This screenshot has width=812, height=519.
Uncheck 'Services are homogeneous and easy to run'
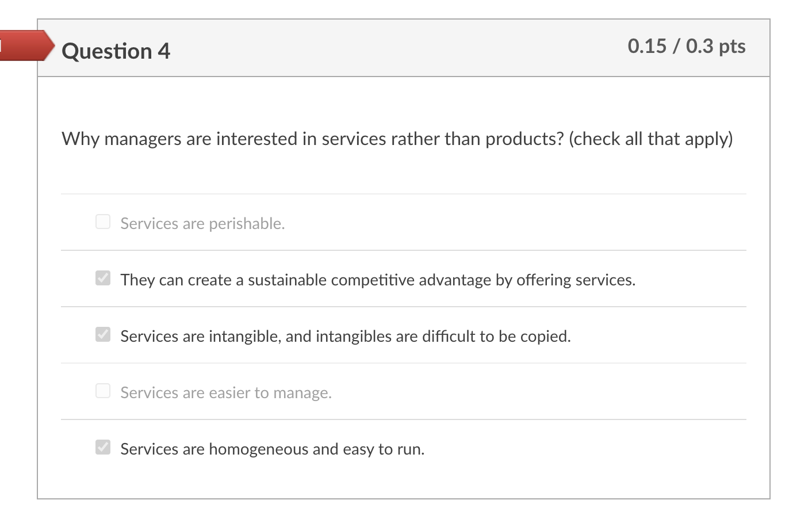(102, 447)
